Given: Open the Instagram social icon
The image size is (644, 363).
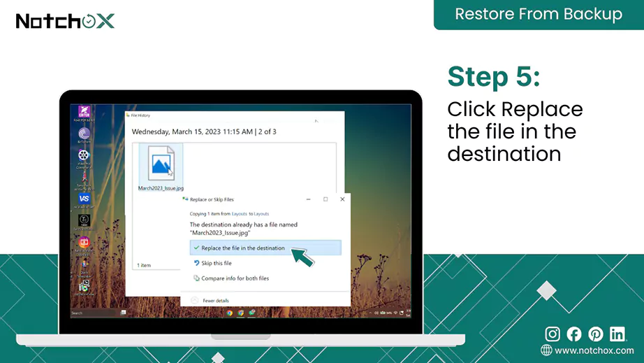Looking at the screenshot, I should pos(552,334).
